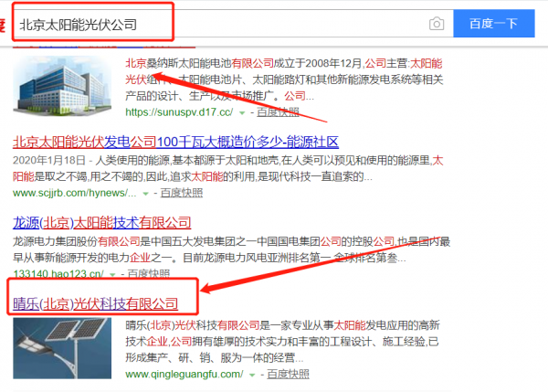Visit www.qingleguangfu.com green URL
The height and width of the screenshot is (392, 548).
pyautogui.click(x=184, y=374)
